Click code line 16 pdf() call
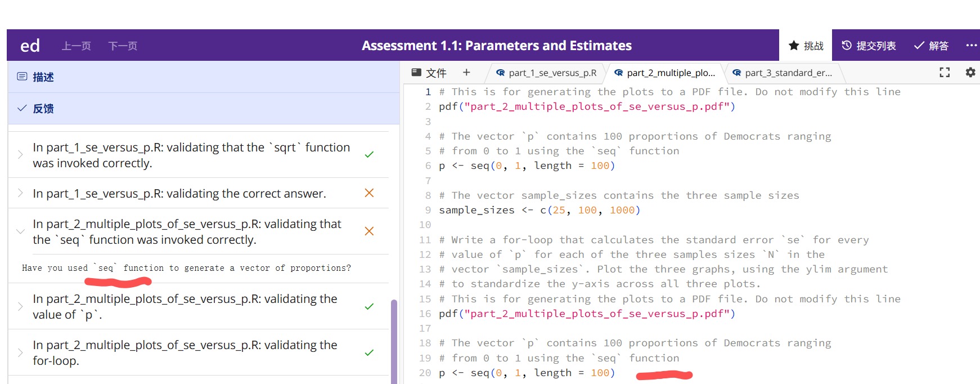 coord(587,314)
